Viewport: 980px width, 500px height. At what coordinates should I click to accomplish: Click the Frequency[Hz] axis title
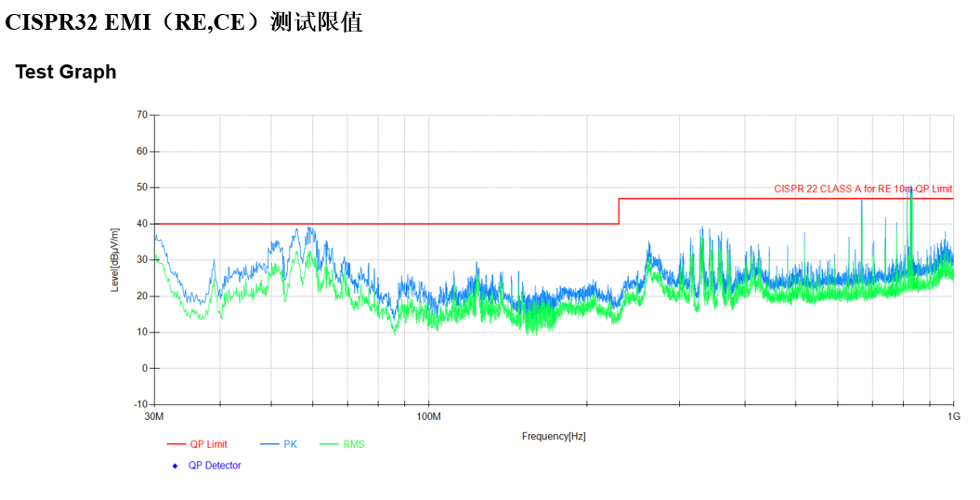554,436
